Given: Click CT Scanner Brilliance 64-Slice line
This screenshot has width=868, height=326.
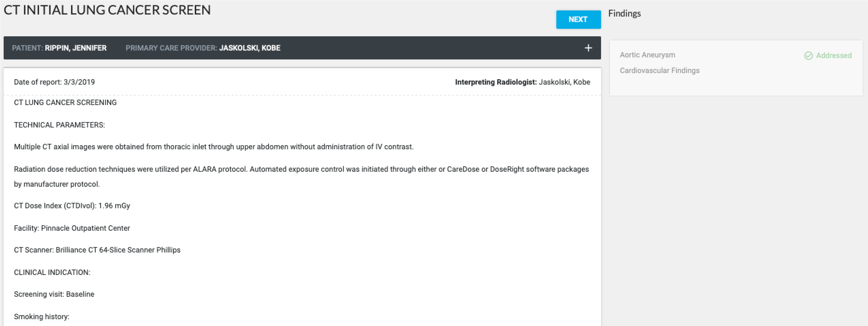Looking at the screenshot, I should click(97, 250).
